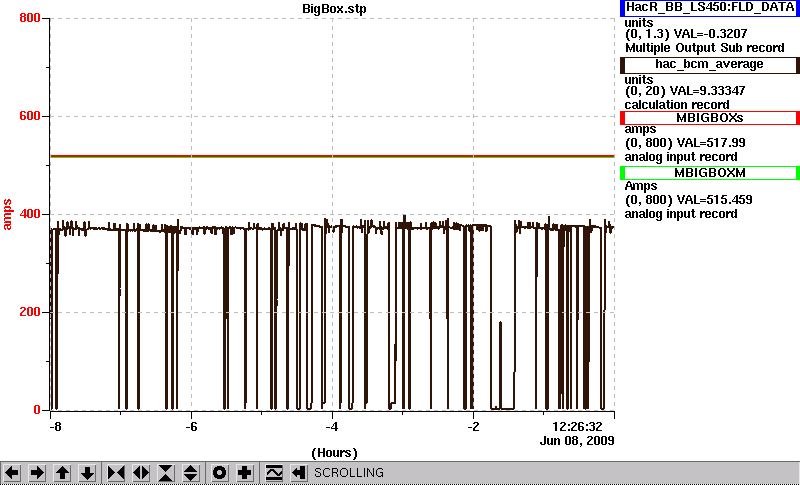Click the 600 y-axis tick label
800x485 pixels.
coord(30,116)
